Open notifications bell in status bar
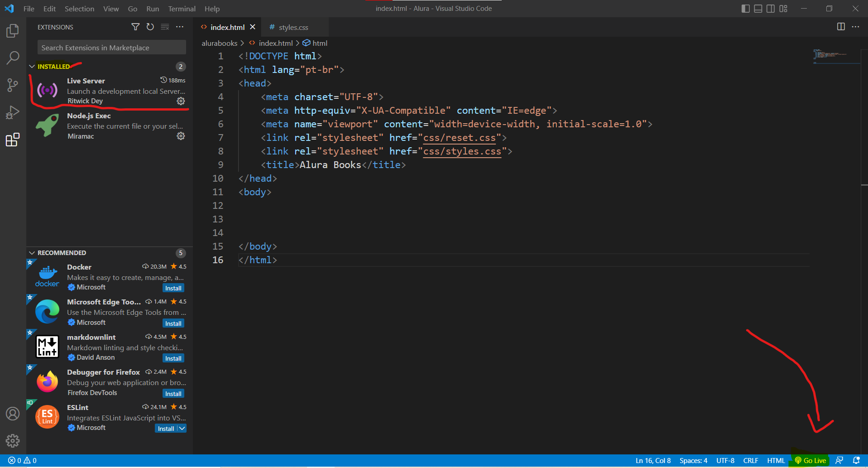This screenshot has height=468, width=868. [x=856, y=460]
